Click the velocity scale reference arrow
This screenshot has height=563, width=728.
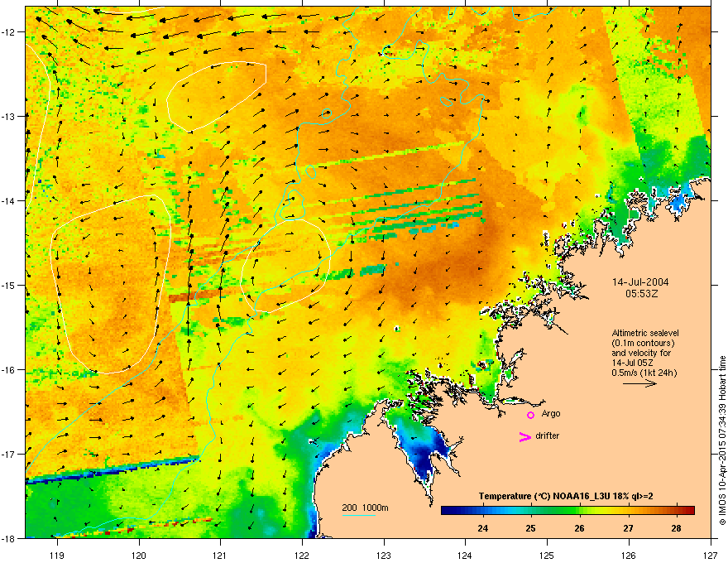[x=639, y=383]
